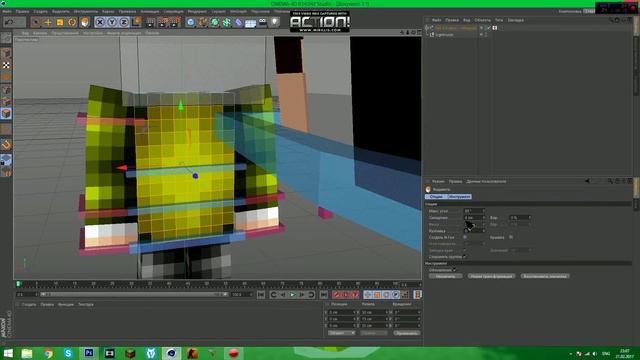Toggle snapping magnet icon
This screenshot has height=360, width=640.
coord(6,144)
